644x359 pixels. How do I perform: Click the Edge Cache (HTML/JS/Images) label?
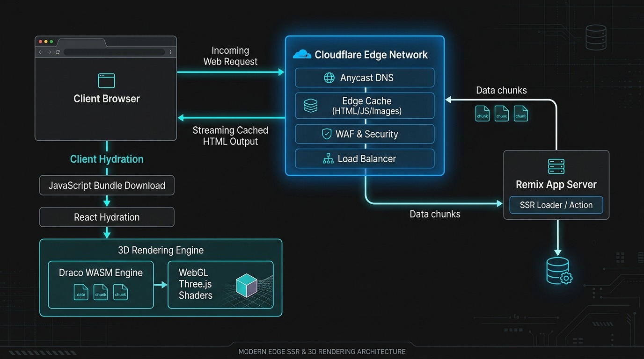(367, 106)
